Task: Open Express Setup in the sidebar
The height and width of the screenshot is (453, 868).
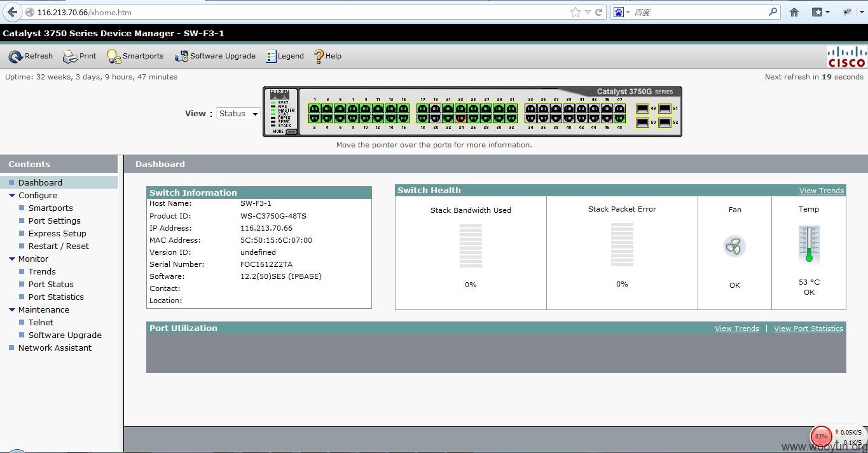Action: tap(57, 233)
